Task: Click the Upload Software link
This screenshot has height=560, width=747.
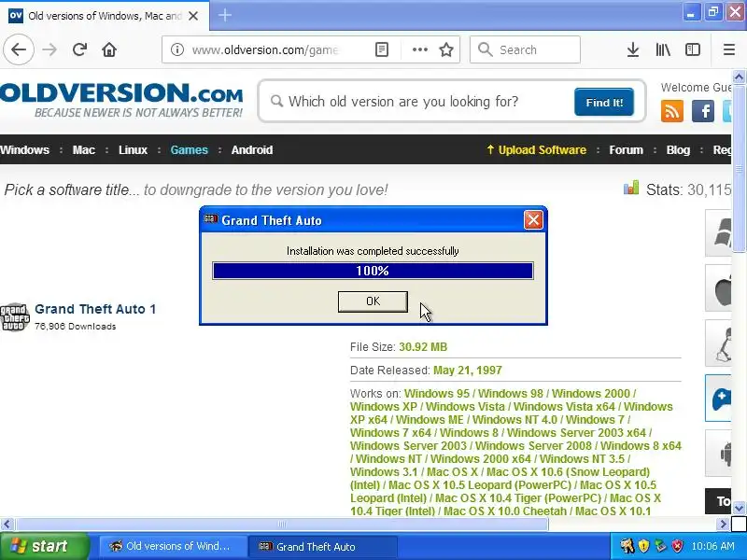Action: point(536,150)
